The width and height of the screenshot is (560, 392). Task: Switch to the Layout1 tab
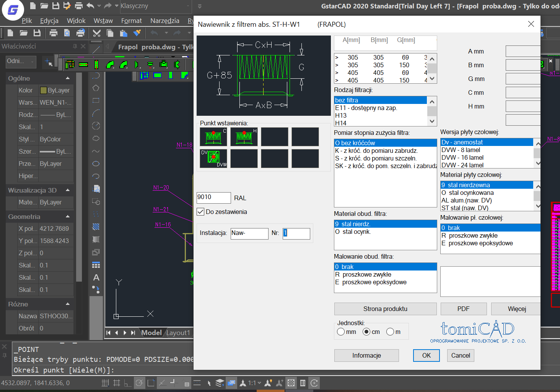(x=178, y=333)
